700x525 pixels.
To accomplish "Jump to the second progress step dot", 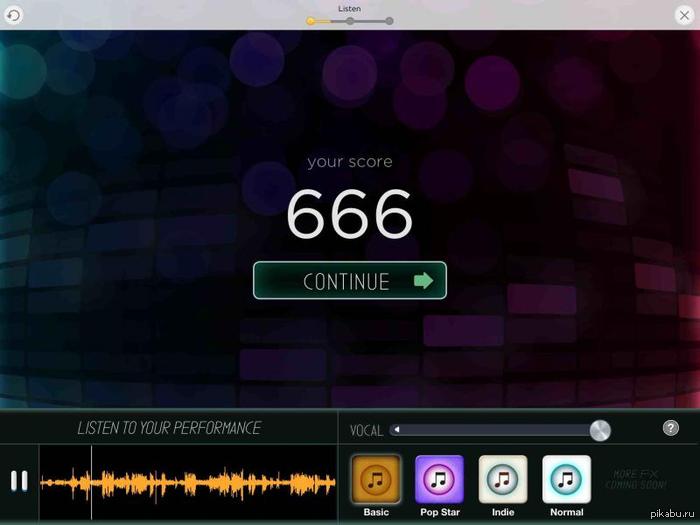I will [x=350, y=21].
